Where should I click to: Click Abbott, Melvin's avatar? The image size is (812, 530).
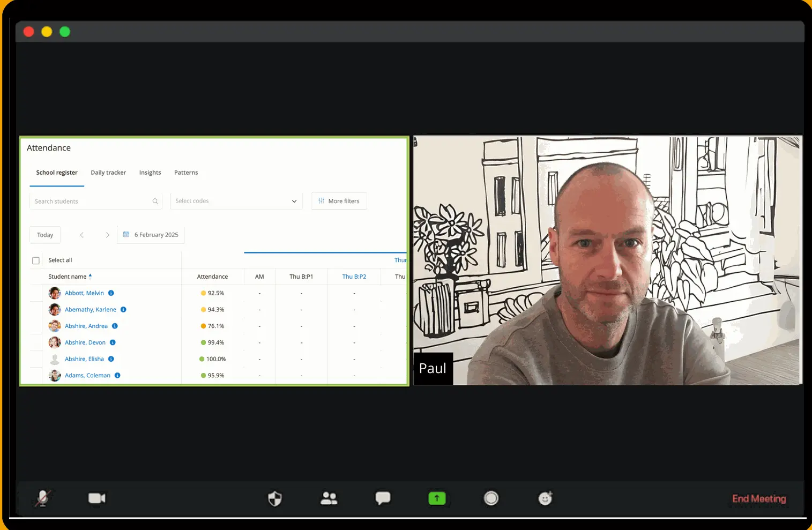pos(55,293)
